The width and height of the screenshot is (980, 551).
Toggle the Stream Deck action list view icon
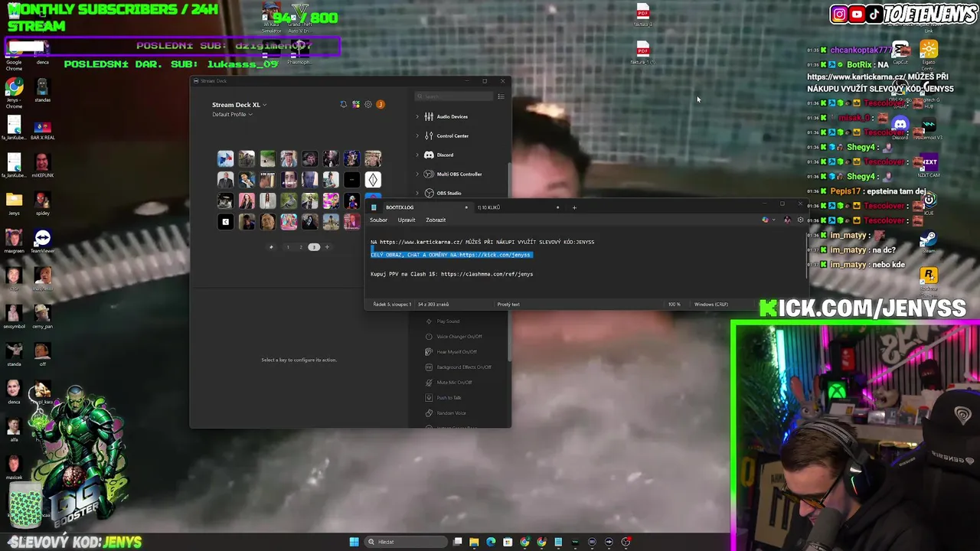(x=501, y=96)
